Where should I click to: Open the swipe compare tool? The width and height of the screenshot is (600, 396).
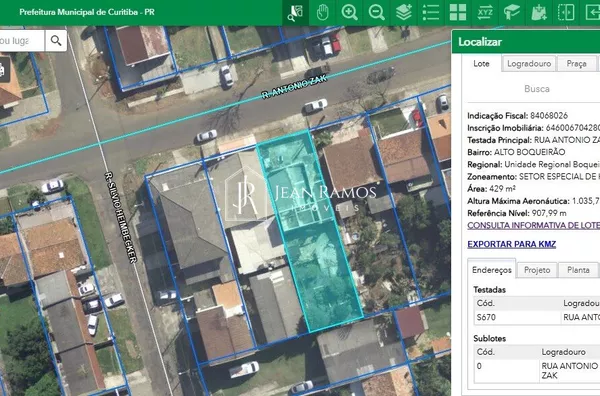coord(566,13)
